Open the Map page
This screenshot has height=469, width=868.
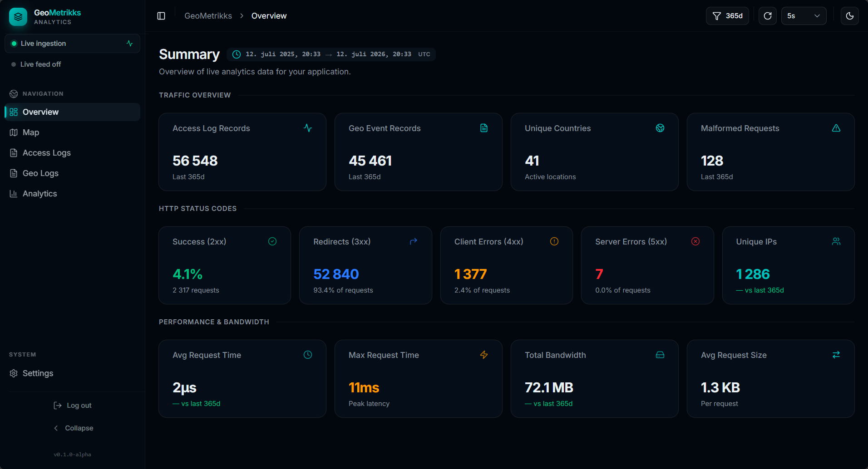tap(72, 132)
